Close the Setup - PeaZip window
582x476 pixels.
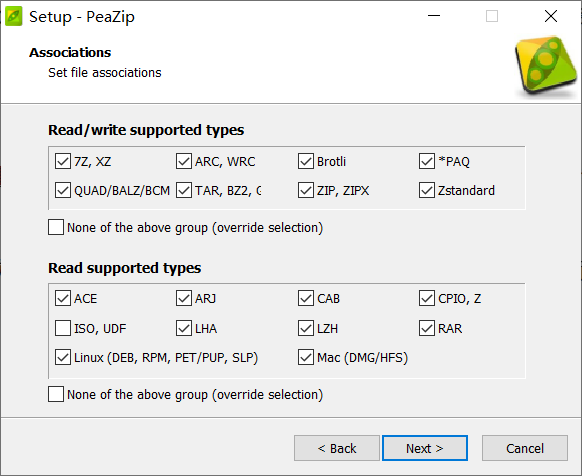coord(551,16)
